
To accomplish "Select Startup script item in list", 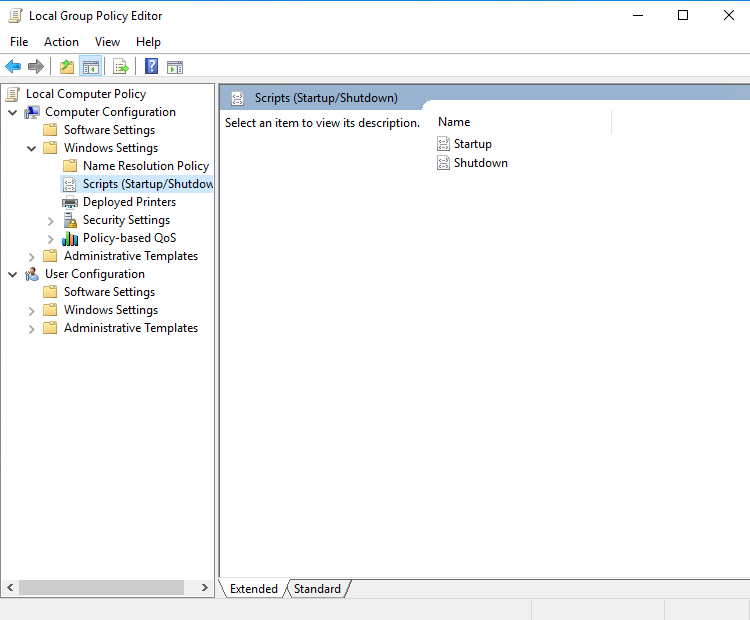I will click(x=472, y=144).
